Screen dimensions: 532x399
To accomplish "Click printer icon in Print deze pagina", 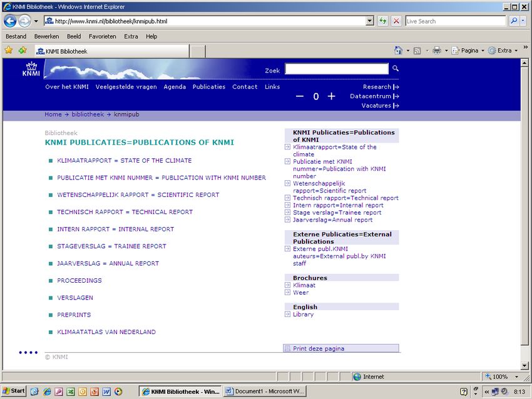I will (287, 348).
